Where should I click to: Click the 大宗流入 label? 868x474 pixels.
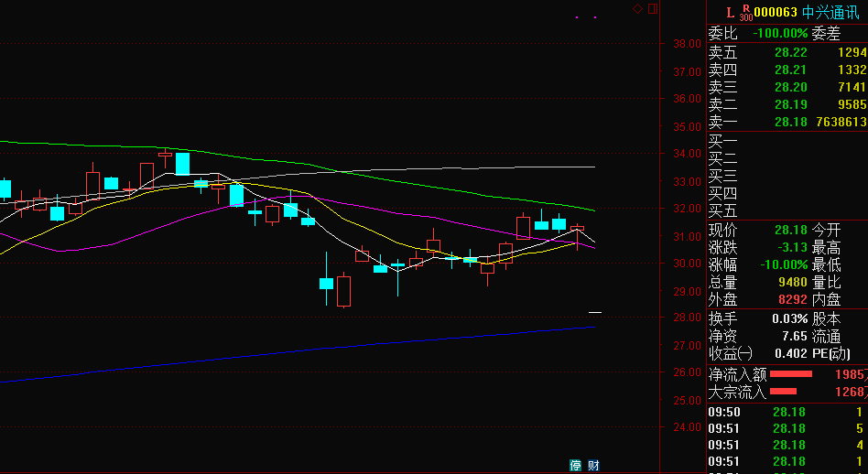(737, 392)
